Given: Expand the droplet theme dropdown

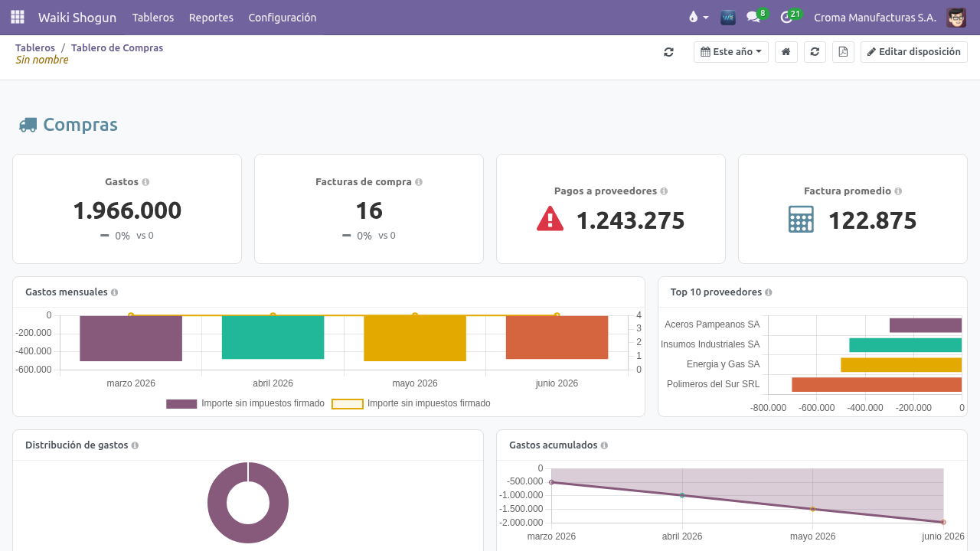Looking at the screenshot, I should pyautogui.click(x=698, y=17).
